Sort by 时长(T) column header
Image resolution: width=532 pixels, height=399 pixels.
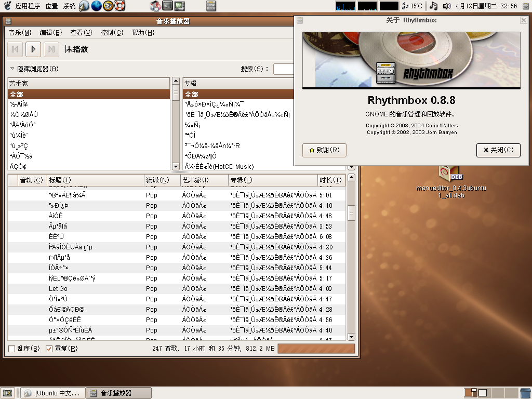pos(331,180)
